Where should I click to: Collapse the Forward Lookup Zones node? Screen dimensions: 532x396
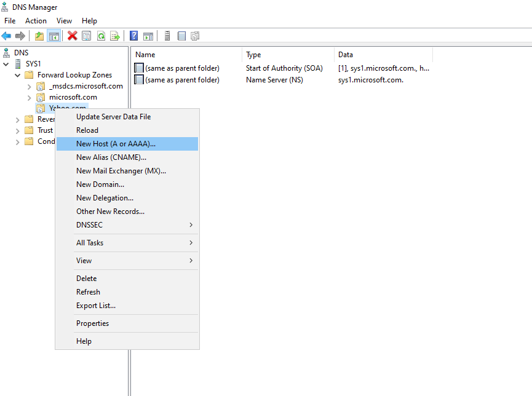pos(18,75)
